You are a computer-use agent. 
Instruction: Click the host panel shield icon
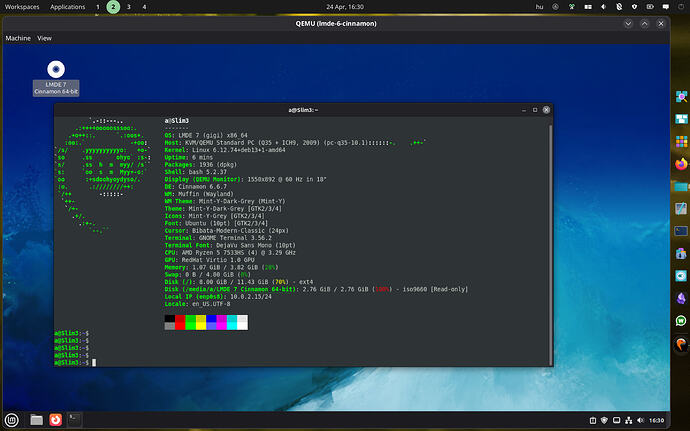(634, 7)
